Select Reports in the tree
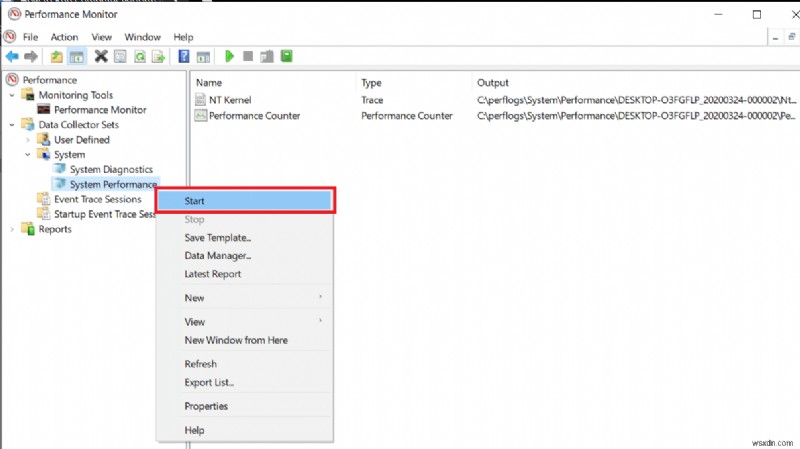This screenshot has width=800, height=449. tap(55, 229)
